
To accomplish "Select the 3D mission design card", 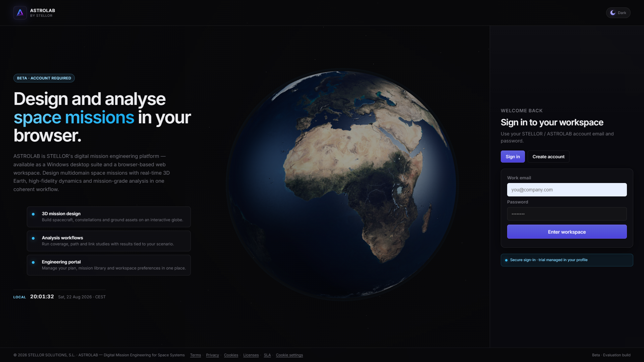I will point(109,217).
